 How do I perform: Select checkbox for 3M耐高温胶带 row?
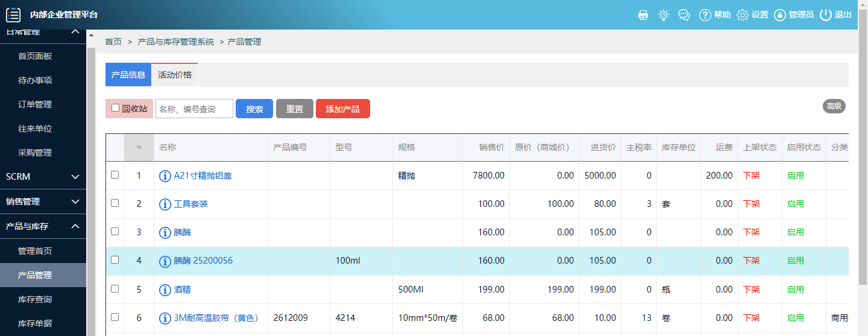(115, 317)
